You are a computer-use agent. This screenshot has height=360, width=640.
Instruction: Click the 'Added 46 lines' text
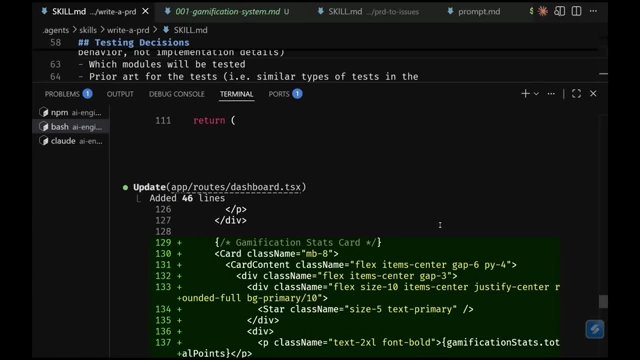[187, 198]
